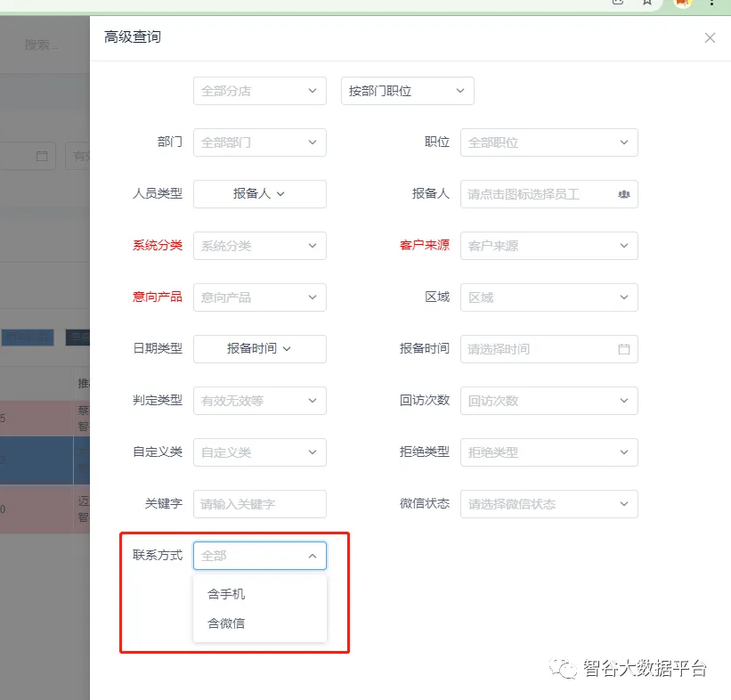Open the 按部门职位 dropdown
Image resolution: width=731 pixels, height=700 pixels.
point(407,91)
